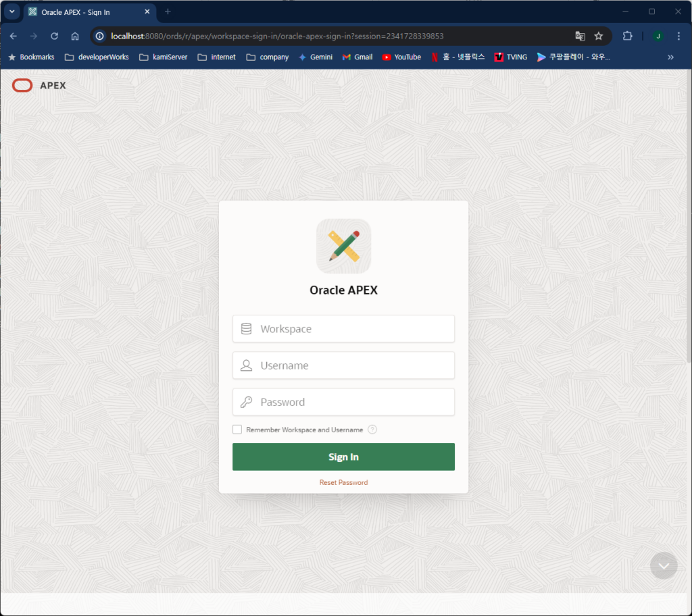Open the kamiServer bookmark folder

pyautogui.click(x=164, y=57)
